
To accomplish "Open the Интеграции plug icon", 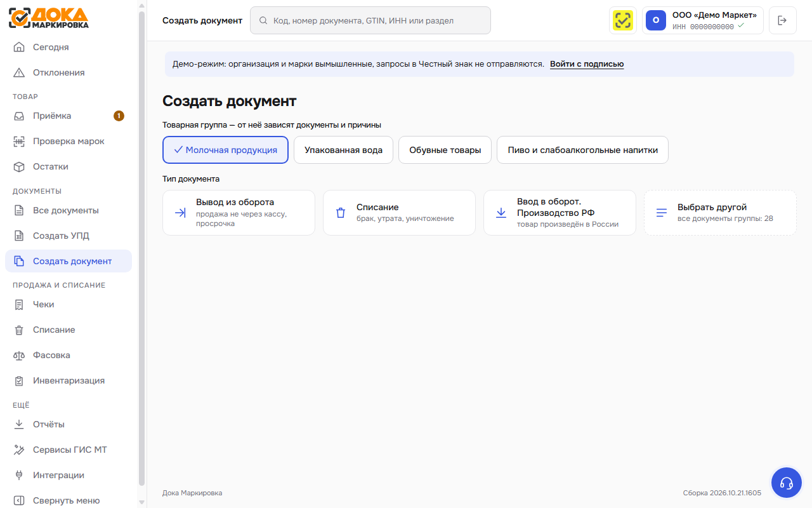I will tap(19, 475).
